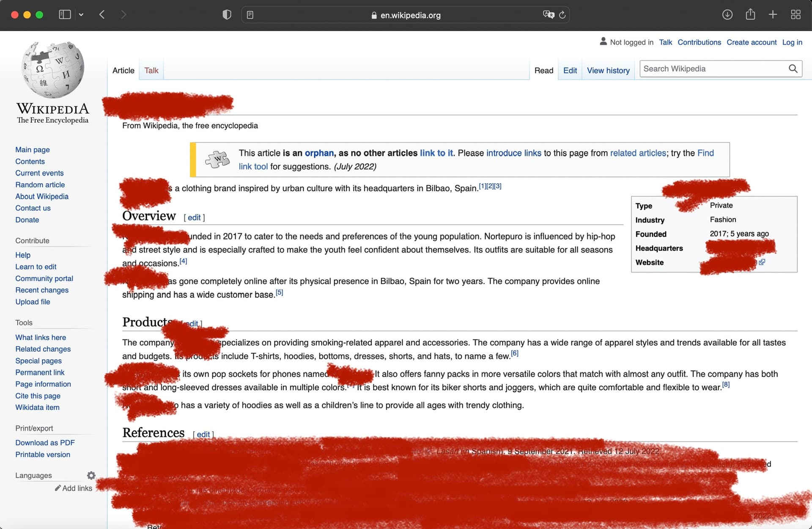Viewport: 812px width, 529px height.
Task: Open the Languages settings gear icon
Action: pyautogui.click(x=91, y=475)
